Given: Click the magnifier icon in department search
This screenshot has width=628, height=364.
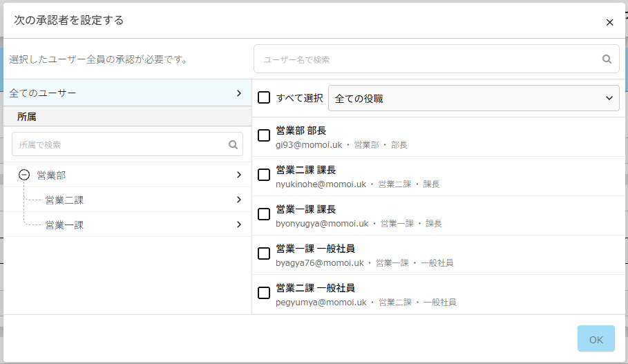Looking at the screenshot, I should pos(234,145).
